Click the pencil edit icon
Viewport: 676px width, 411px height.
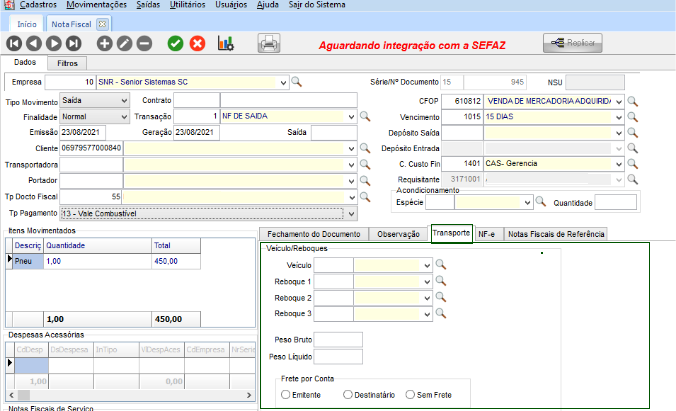(x=124, y=43)
